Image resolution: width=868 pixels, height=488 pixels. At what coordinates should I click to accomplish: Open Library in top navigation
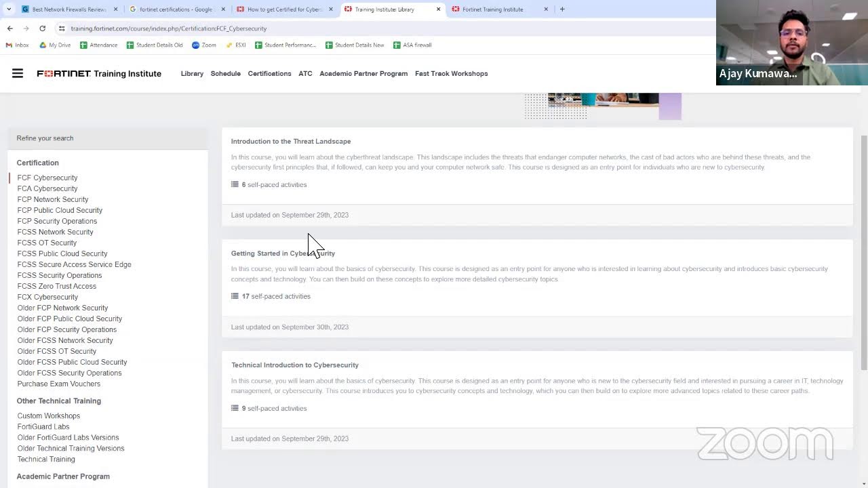(x=192, y=73)
